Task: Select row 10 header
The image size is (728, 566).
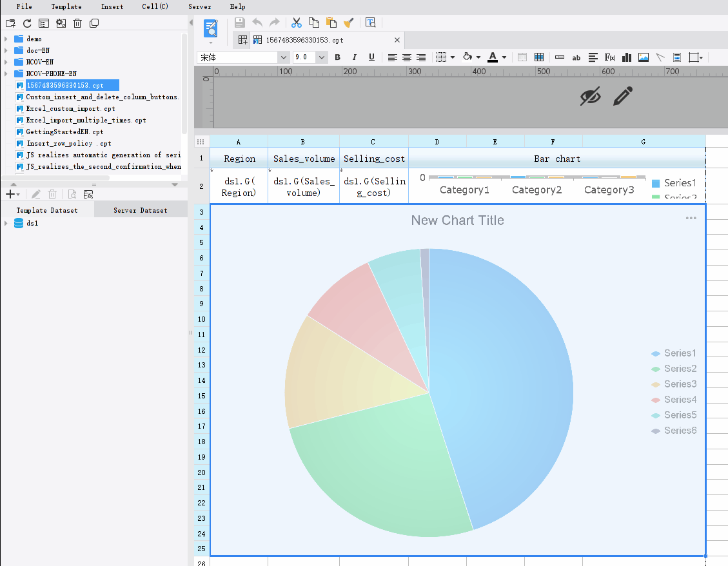Action: 201,319
